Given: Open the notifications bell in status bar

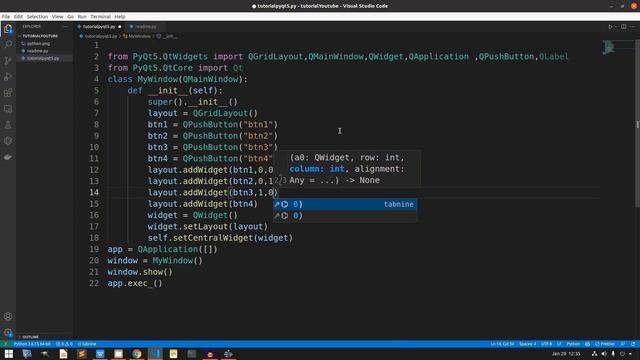Looking at the screenshot, I should point(633,344).
